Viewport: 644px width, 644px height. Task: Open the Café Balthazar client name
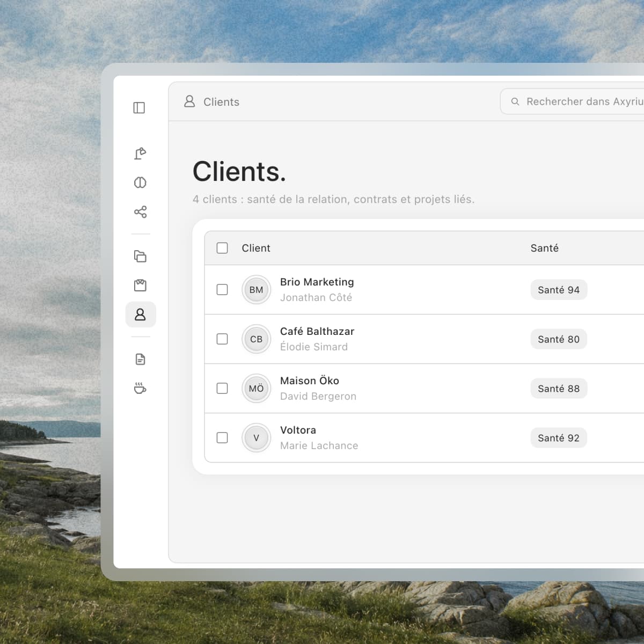pyautogui.click(x=317, y=331)
